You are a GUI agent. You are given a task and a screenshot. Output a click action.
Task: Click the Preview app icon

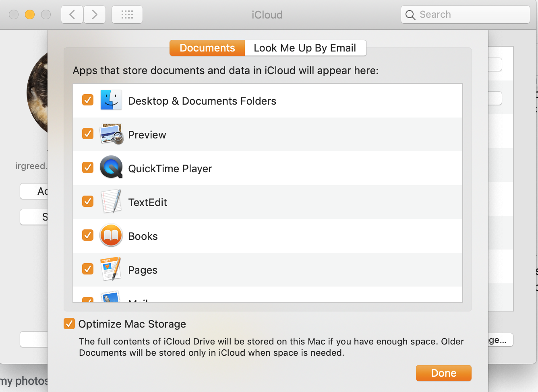point(111,134)
